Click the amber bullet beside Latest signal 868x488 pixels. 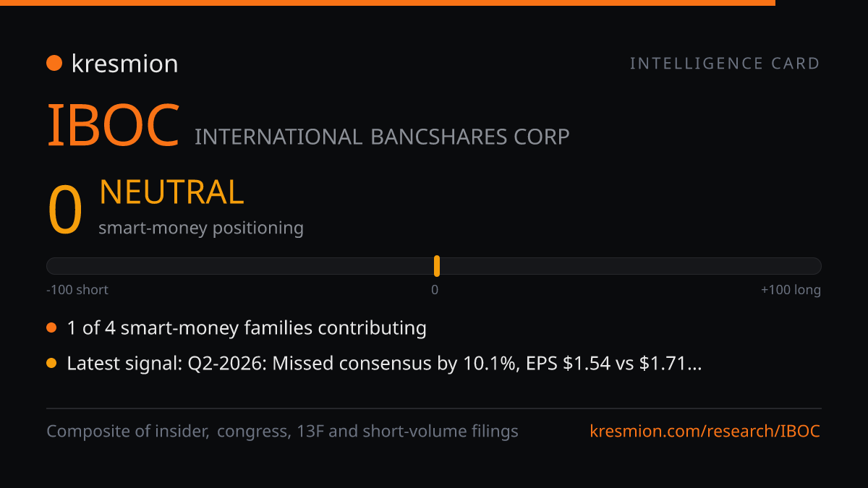click(51, 364)
